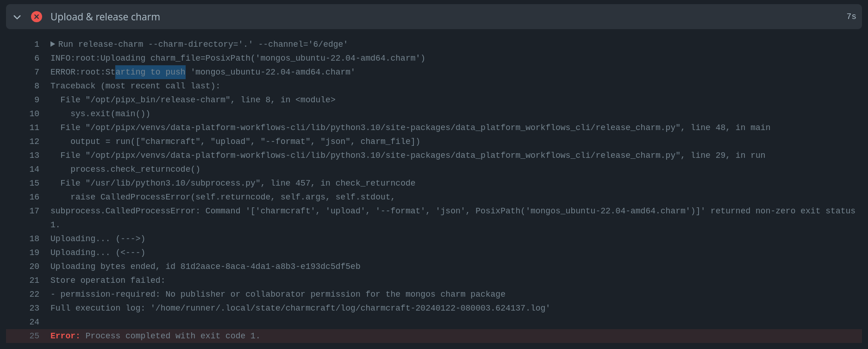Screen dimensions: 868x349
Task: Click the highlighted 'Starting to push' text
Action: (x=150, y=72)
